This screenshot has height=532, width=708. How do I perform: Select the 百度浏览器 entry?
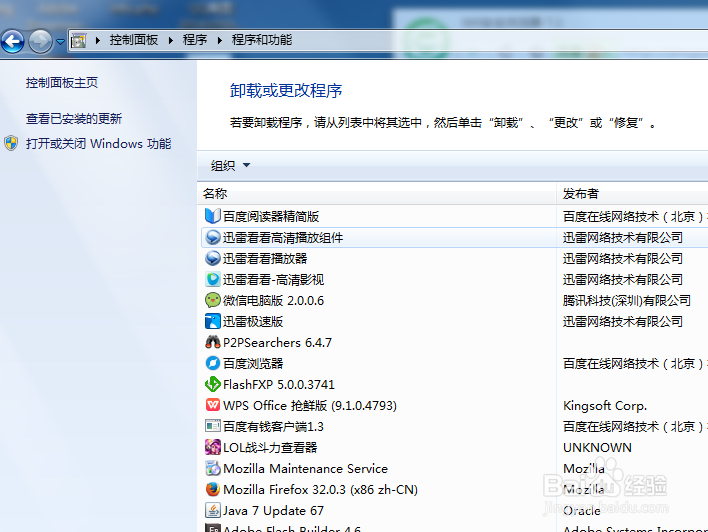tap(253, 364)
